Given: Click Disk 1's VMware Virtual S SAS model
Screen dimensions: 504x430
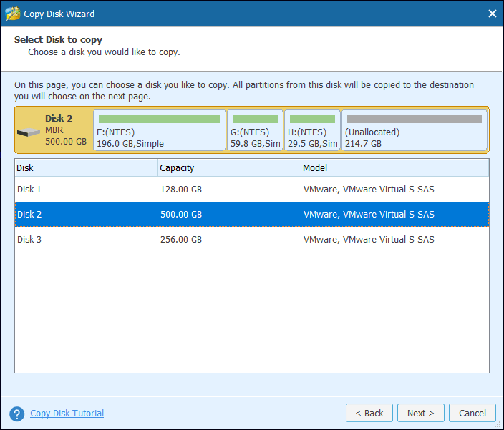Looking at the screenshot, I should (x=369, y=190).
